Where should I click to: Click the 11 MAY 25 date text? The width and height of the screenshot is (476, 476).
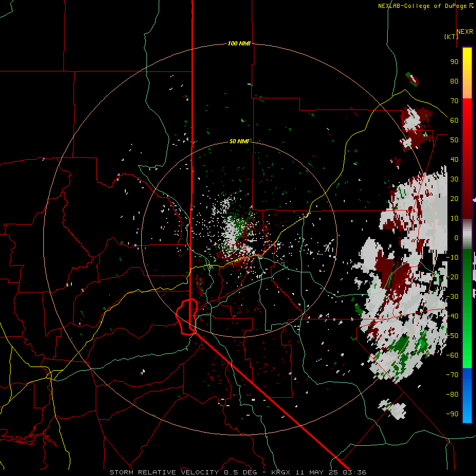click(x=317, y=472)
